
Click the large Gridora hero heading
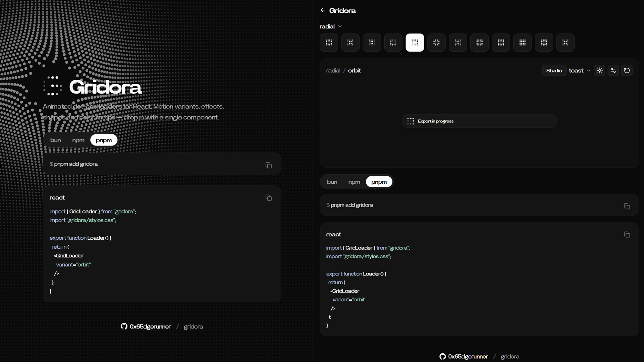[105, 87]
